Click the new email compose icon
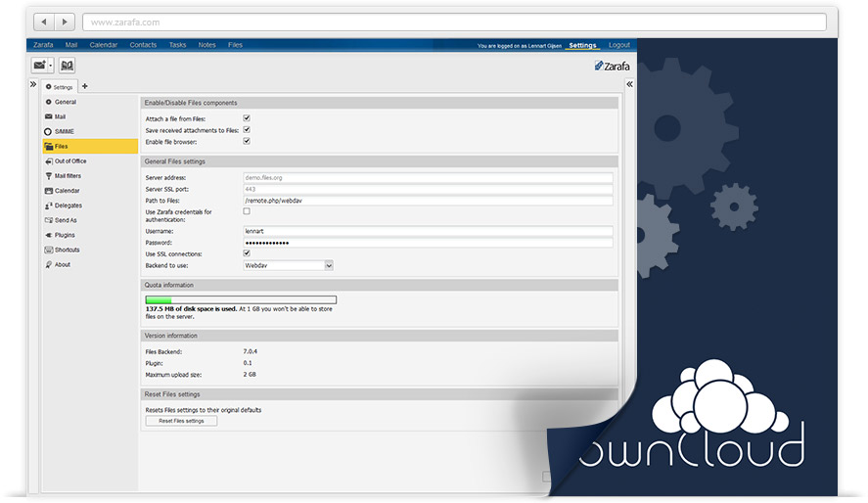 point(39,66)
